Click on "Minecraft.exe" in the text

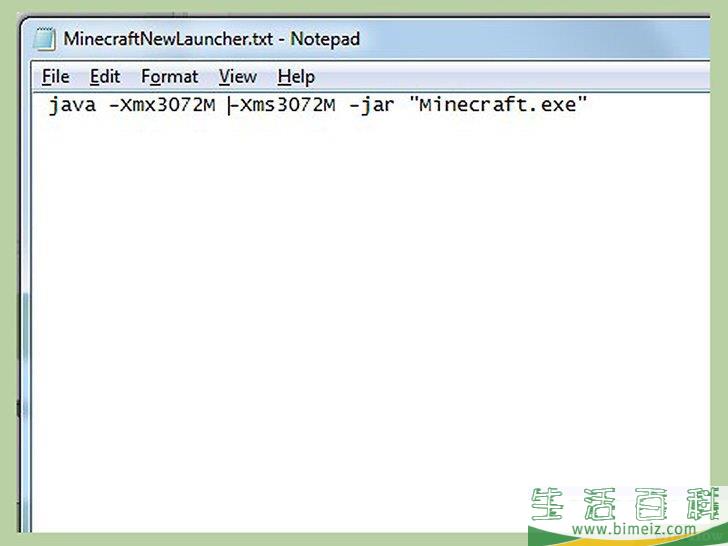[x=498, y=104]
